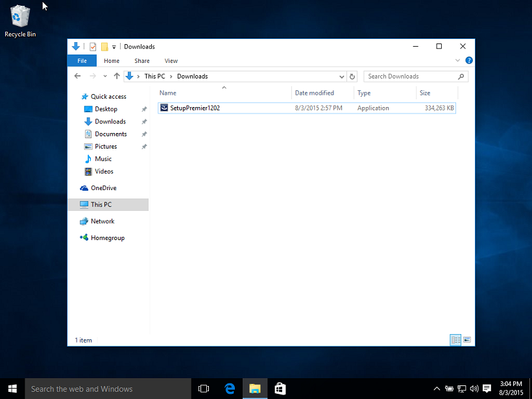The height and width of the screenshot is (399, 532).
Task: Click the volume speaker tray icon
Action: coord(474,389)
